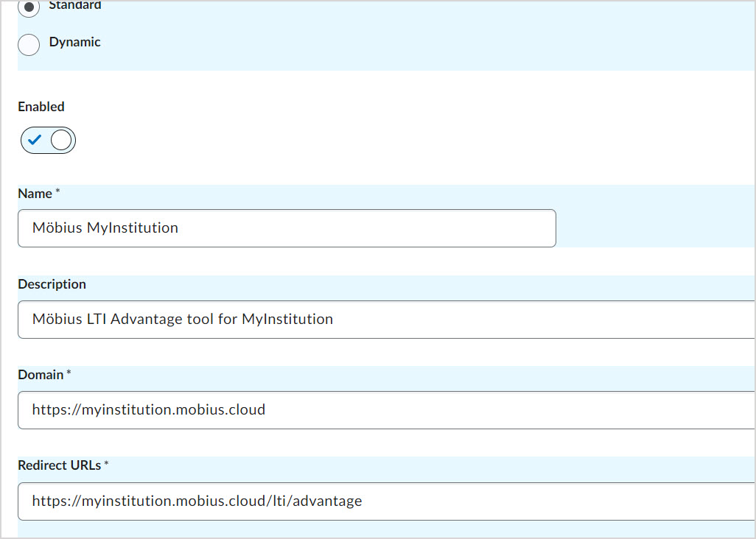The image size is (756, 539).
Task: Click the asterisk beside Domain
Action: pyautogui.click(x=67, y=372)
